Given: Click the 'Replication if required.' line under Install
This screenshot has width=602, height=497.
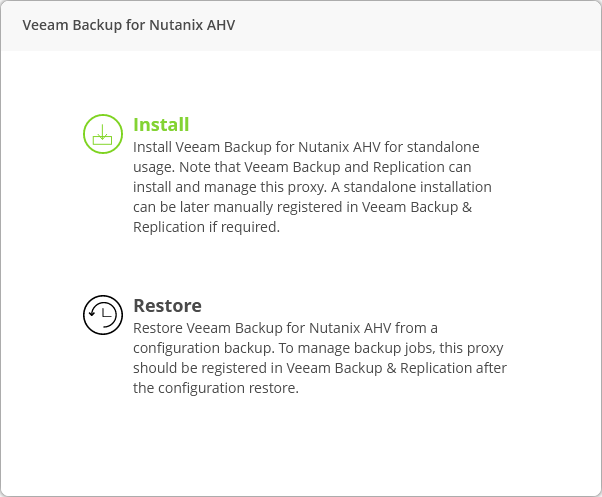Looking at the screenshot, I should 206,227.
